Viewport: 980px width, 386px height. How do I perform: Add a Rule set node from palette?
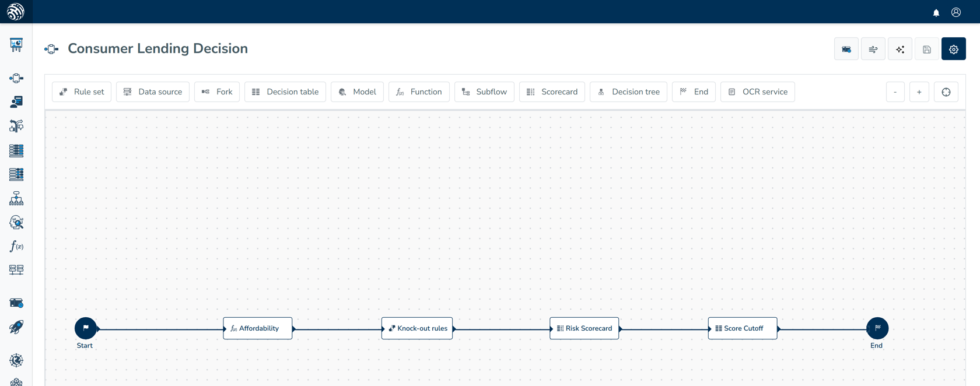[x=82, y=92]
